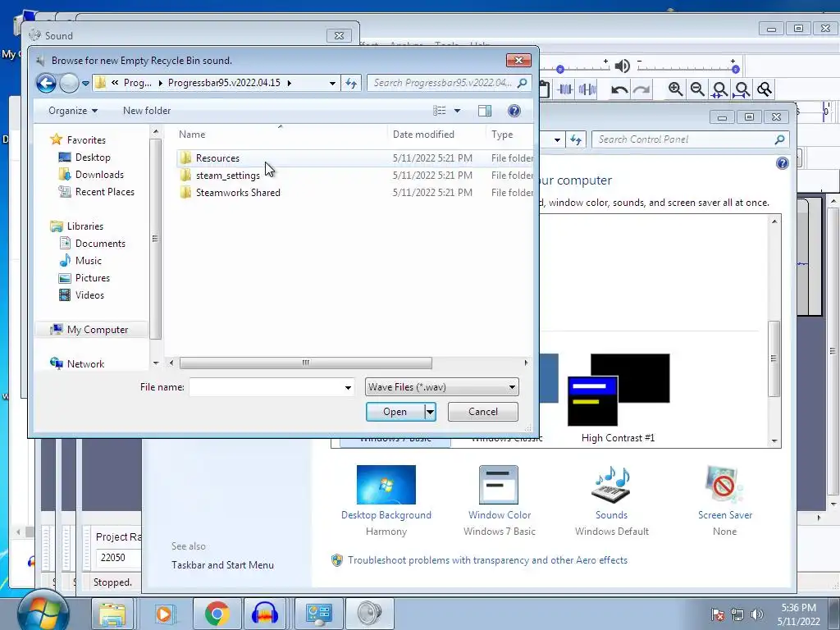Open recent pages dropdown next to Forward
The height and width of the screenshot is (630, 840).
[x=85, y=84]
